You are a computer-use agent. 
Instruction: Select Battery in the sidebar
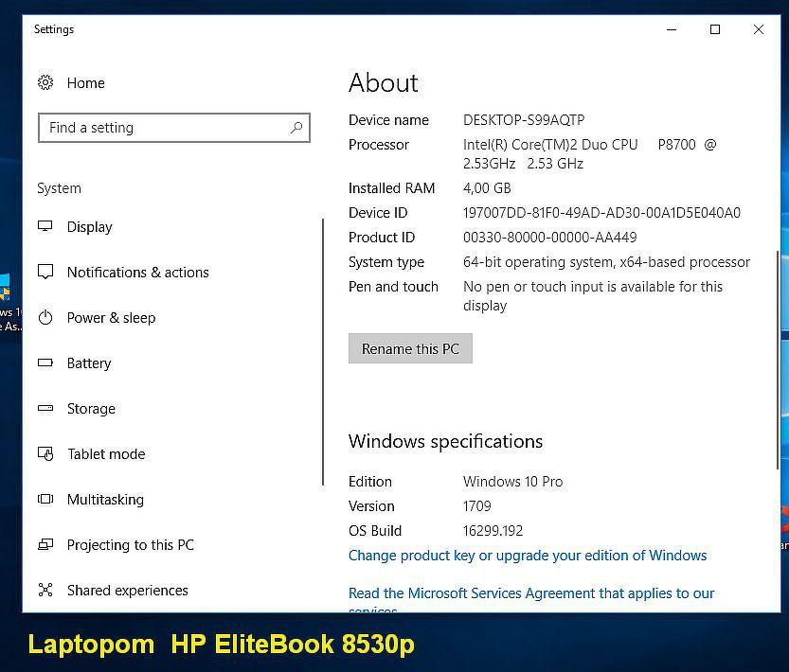coord(89,363)
